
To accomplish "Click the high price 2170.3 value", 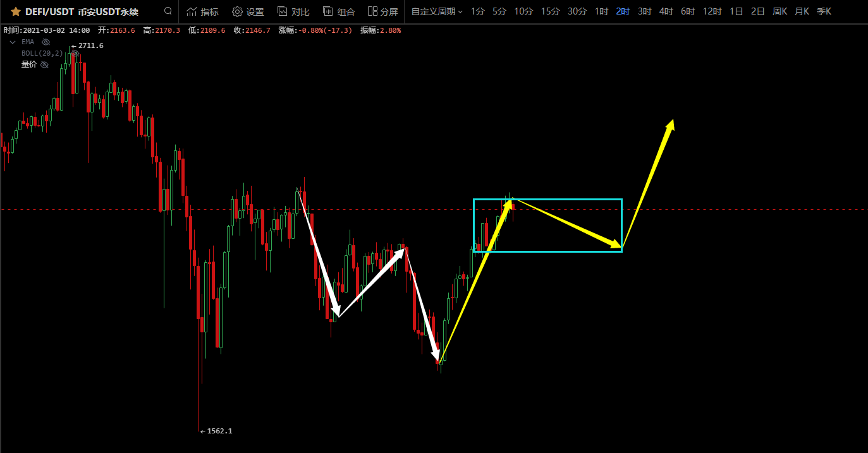I will 167,30.
